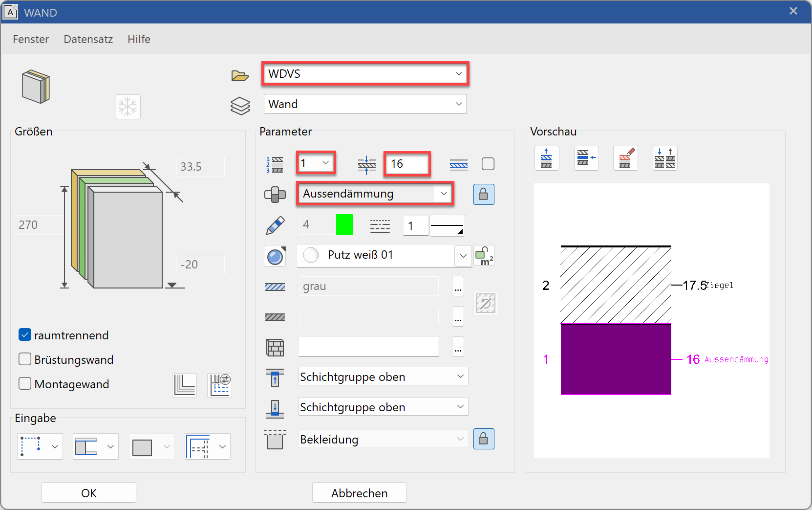This screenshot has width=812, height=510.
Task: Open the Hilfe menu
Action: [x=139, y=39]
